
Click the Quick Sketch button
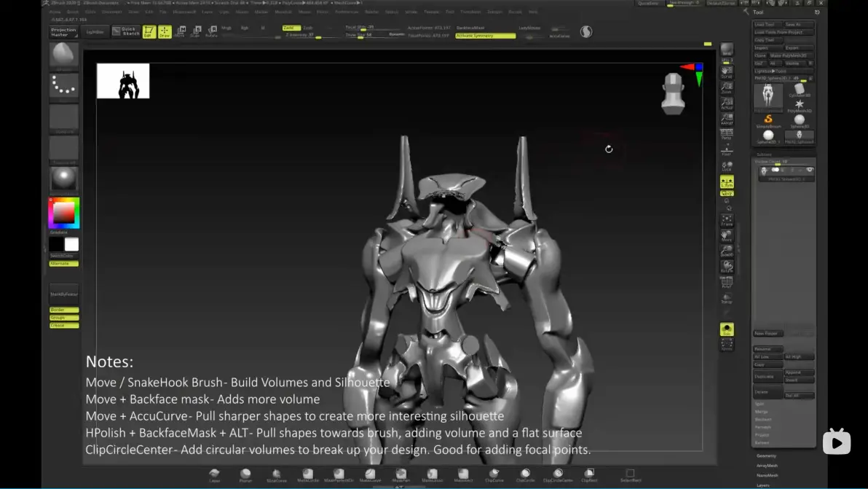tap(126, 31)
